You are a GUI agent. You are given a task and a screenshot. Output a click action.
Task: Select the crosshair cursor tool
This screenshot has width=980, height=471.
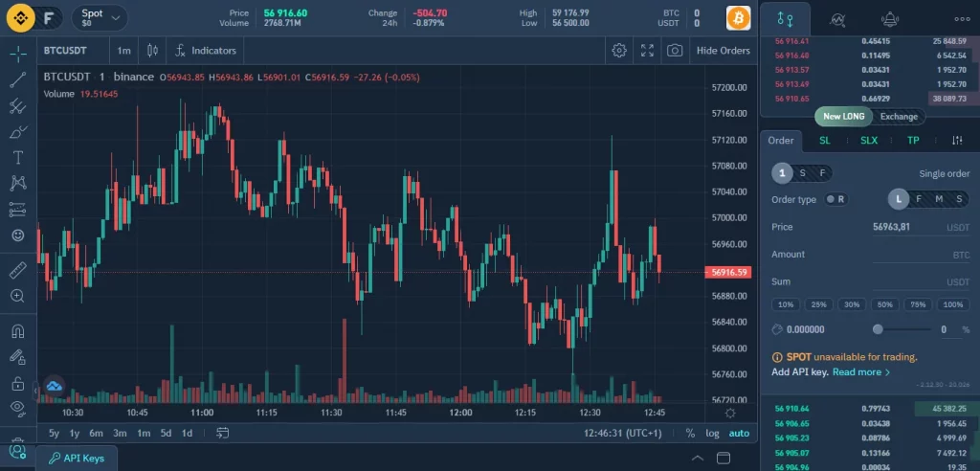pos(18,54)
